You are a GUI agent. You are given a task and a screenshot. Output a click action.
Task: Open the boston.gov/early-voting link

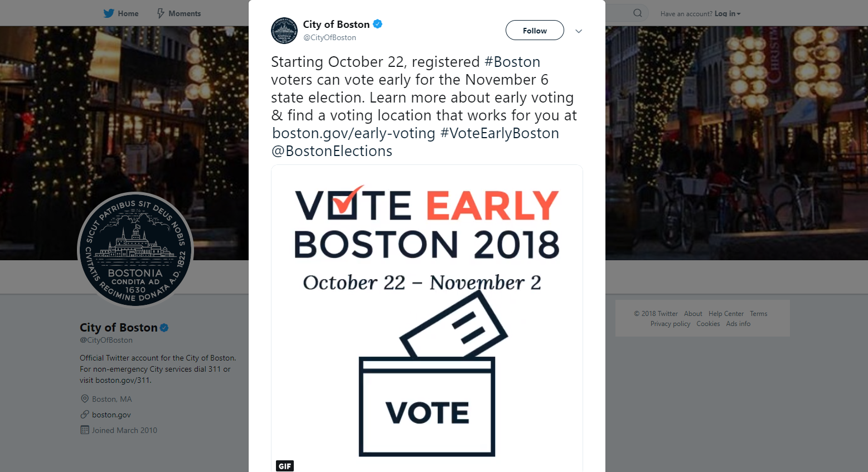pyautogui.click(x=353, y=133)
